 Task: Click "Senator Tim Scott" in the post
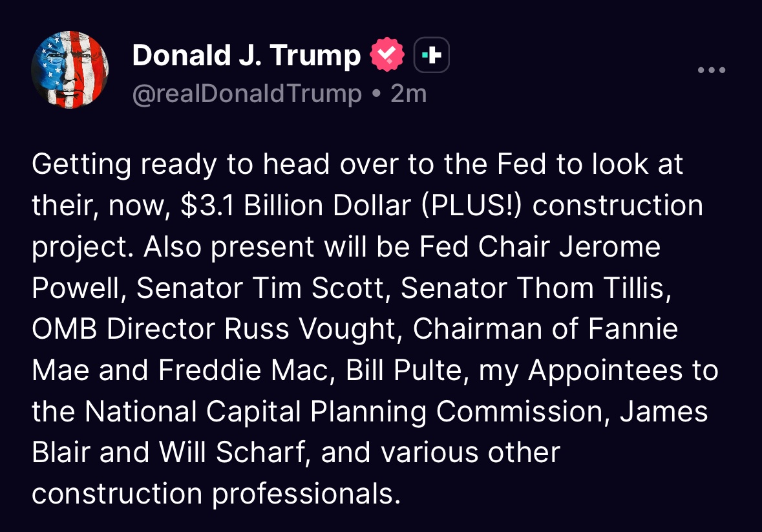coord(261,288)
